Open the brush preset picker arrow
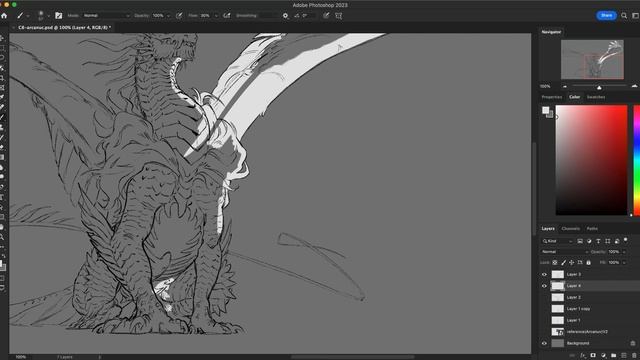This screenshot has width=640, height=360. (48, 16)
